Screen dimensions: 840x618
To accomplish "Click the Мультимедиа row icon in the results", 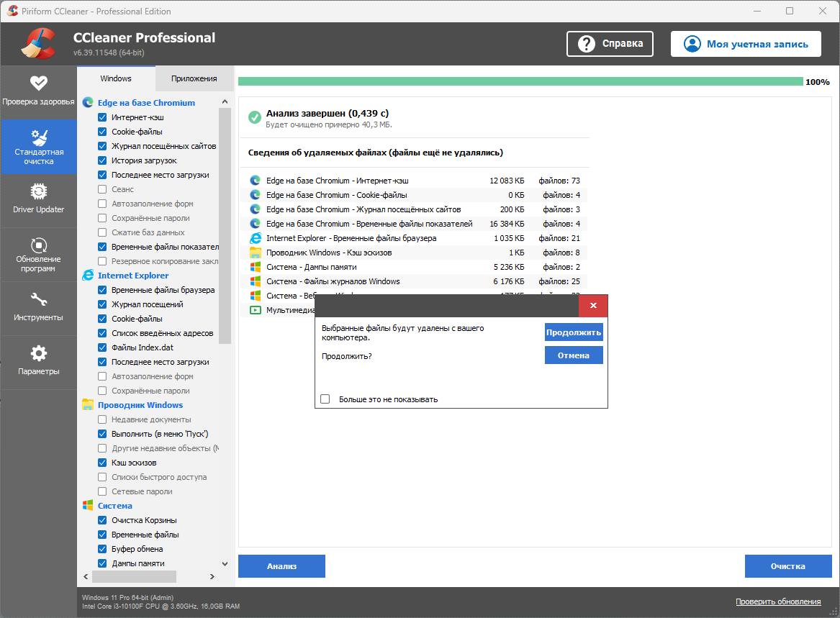I will pyautogui.click(x=256, y=310).
